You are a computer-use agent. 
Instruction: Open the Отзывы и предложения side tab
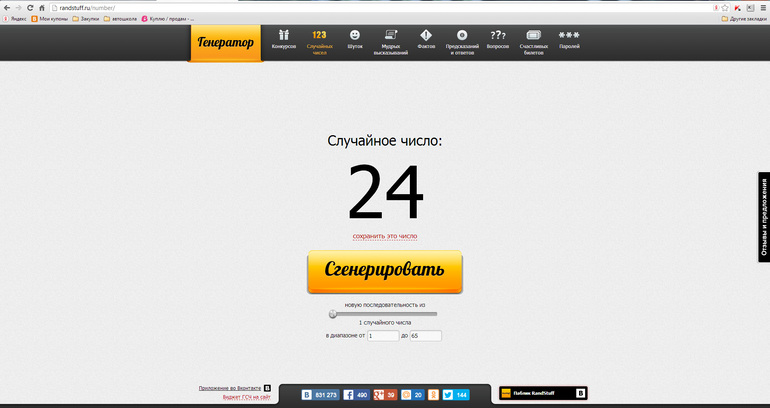tap(763, 217)
